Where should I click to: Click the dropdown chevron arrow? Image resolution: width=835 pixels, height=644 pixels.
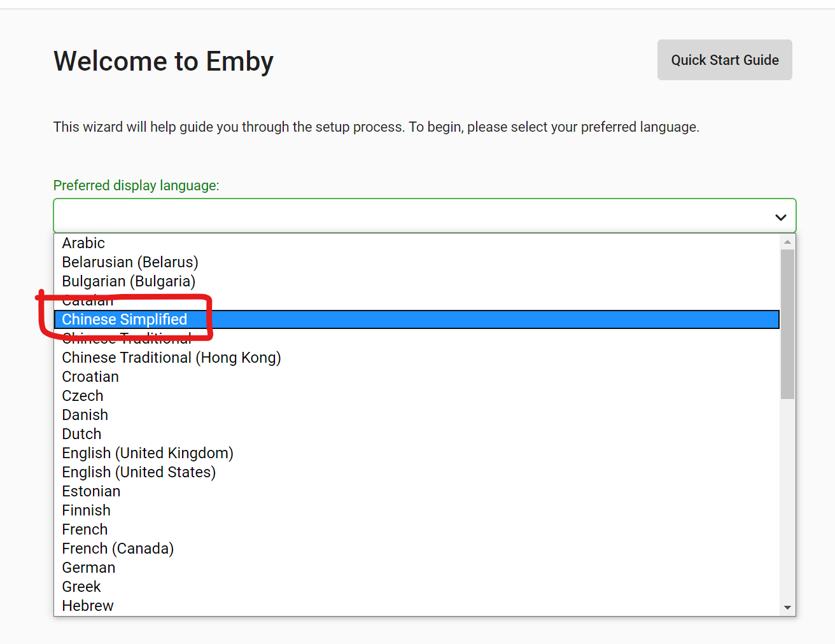pyautogui.click(x=781, y=217)
